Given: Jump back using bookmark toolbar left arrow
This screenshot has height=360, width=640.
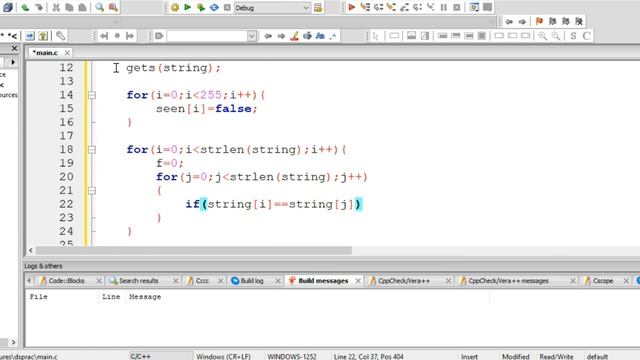Looking at the screenshot, I should (x=509, y=21).
